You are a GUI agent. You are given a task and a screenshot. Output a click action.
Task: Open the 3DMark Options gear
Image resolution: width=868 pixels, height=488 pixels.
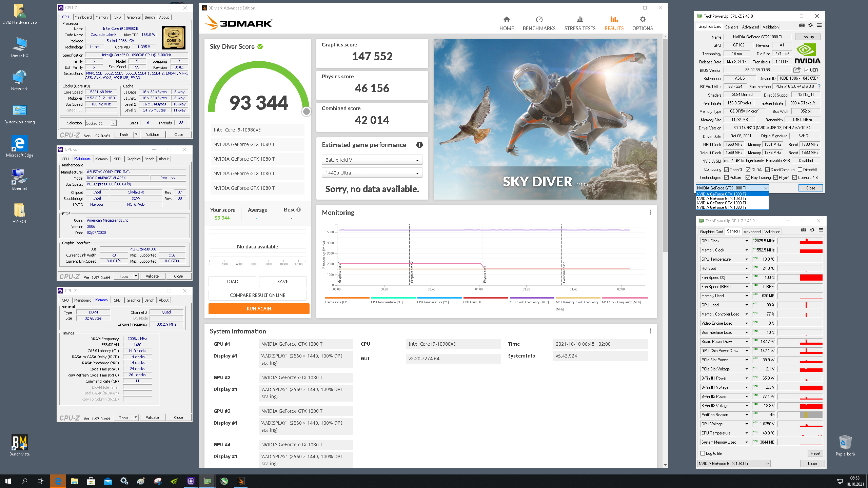(x=643, y=23)
